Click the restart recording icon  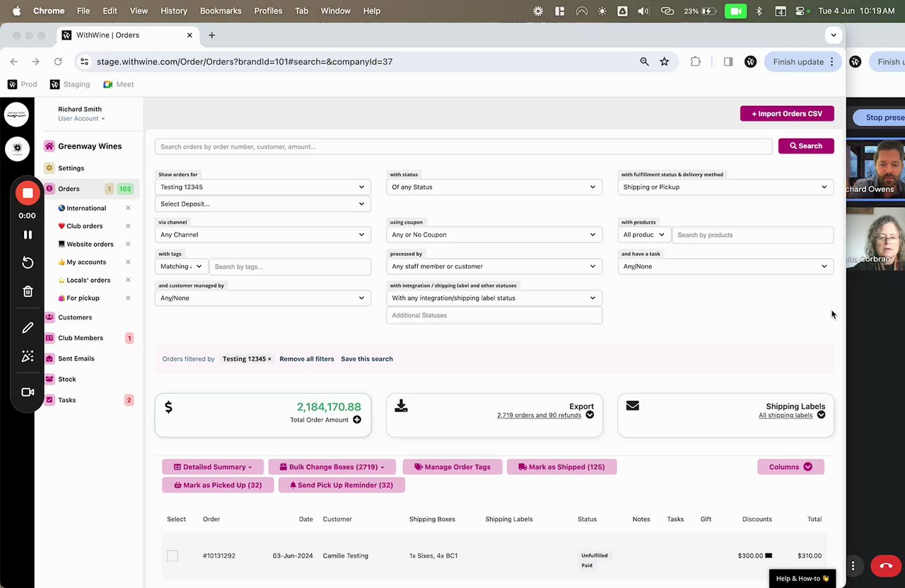tap(28, 263)
